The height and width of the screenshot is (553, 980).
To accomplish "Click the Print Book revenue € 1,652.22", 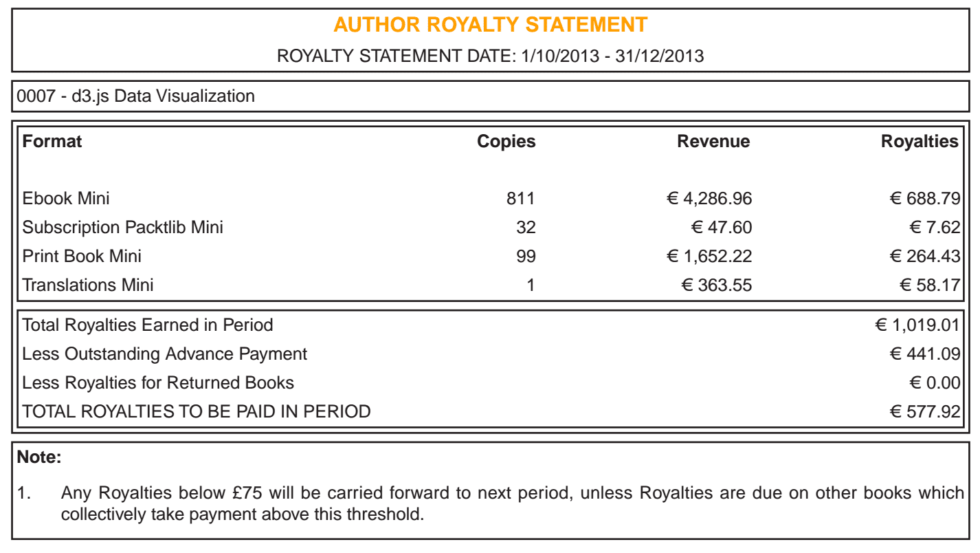I will tap(709, 257).
